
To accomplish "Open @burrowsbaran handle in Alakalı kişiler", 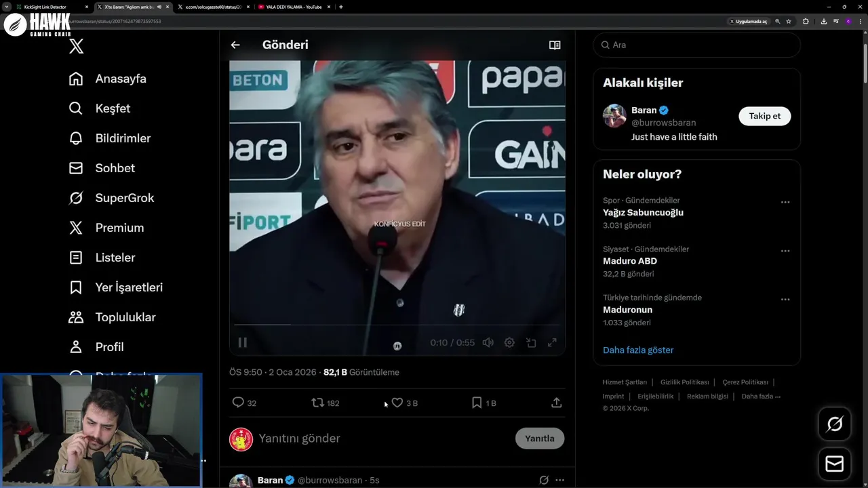I will (x=663, y=123).
